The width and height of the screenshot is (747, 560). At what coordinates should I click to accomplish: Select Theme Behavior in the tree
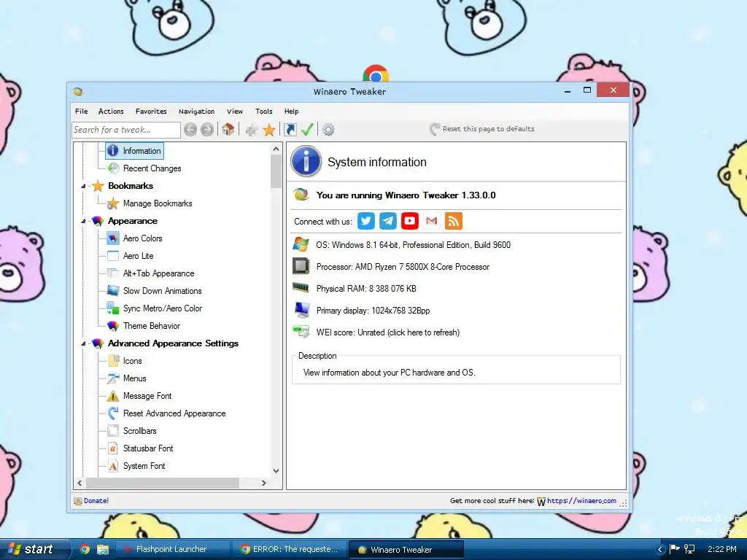tap(152, 326)
